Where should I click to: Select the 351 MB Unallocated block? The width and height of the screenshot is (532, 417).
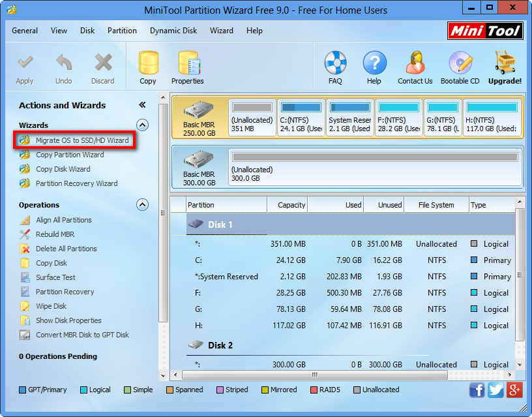[x=252, y=118]
